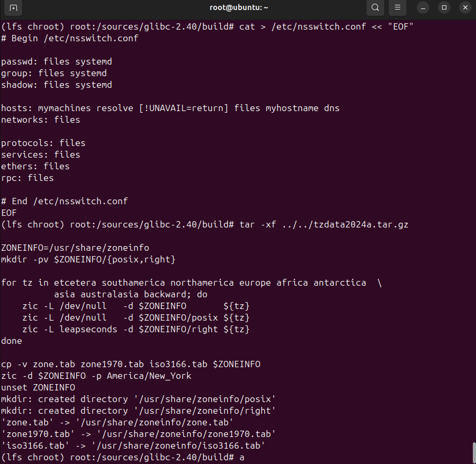Open a new terminal tab
This screenshot has height=464, width=476.
14,8
